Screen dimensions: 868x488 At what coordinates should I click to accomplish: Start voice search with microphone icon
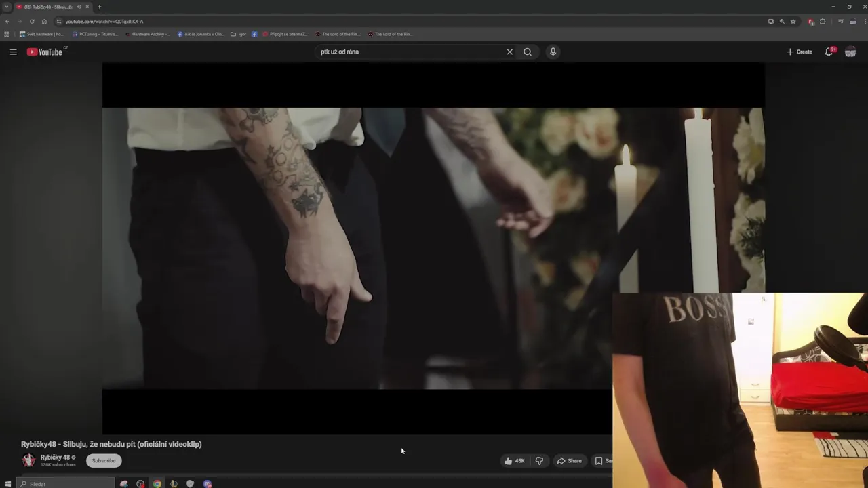[x=553, y=52]
